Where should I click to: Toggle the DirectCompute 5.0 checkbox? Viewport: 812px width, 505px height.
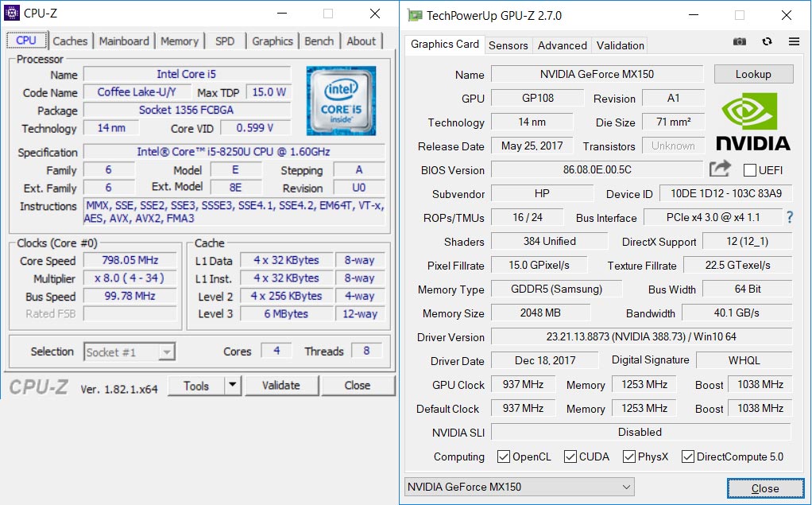(688, 456)
